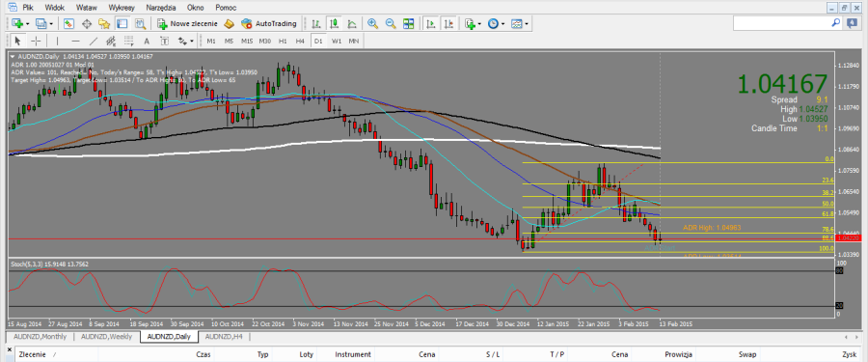Toggle the Navigator panel
The image size is (868, 362).
coord(104,24)
